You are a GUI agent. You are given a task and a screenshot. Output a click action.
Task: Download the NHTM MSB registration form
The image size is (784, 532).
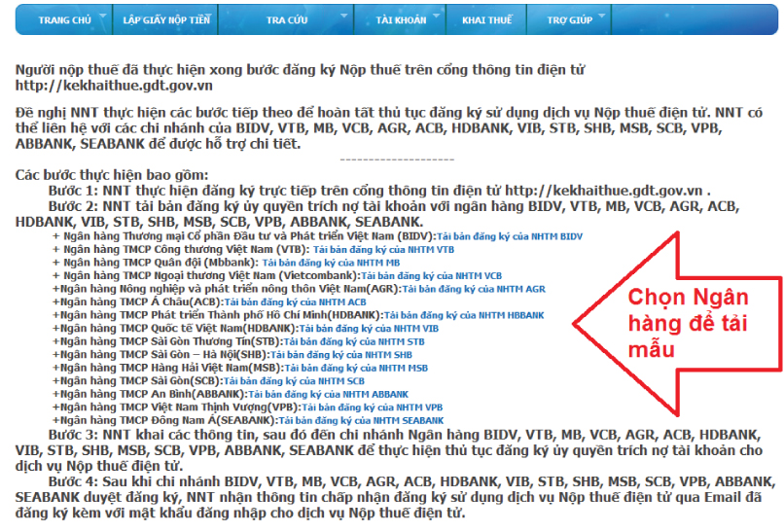[x=356, y=368]
